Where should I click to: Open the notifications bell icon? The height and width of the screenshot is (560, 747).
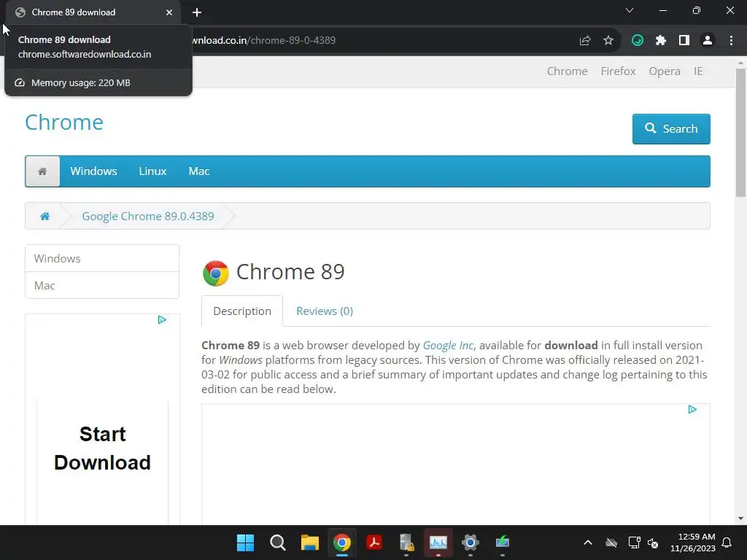[x=727, y=542]
